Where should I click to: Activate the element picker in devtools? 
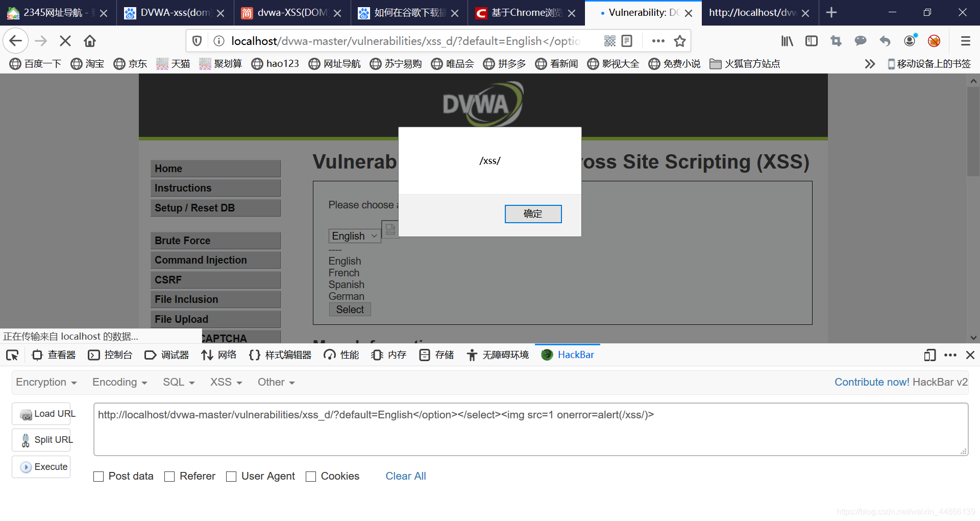(x=12, y=355)
